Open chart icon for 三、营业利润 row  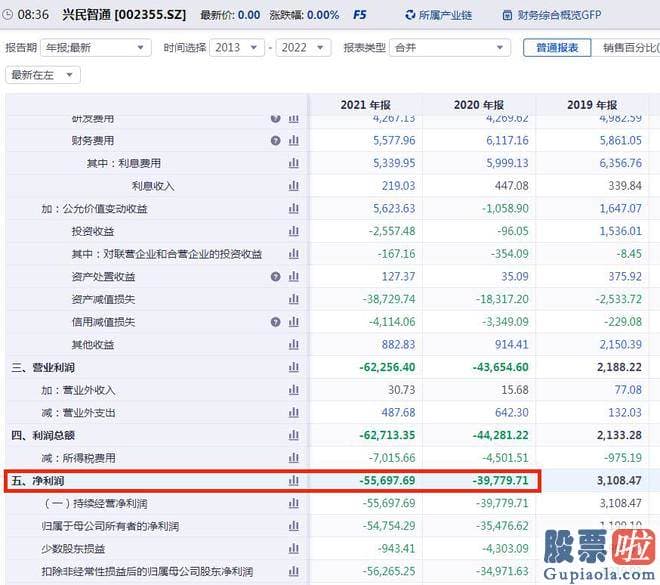294,368
